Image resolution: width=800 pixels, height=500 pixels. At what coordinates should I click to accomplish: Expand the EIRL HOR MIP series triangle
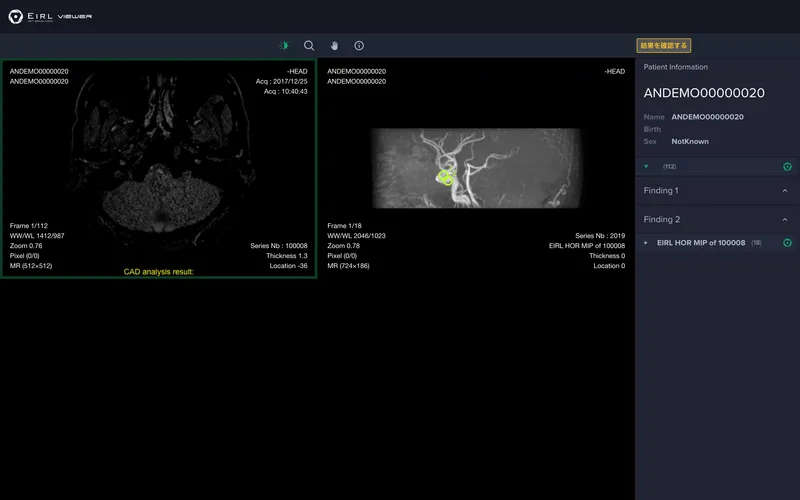point(646,243)
